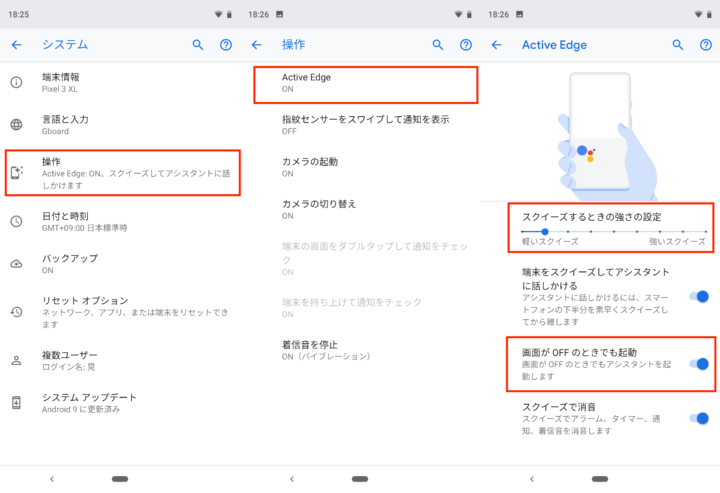Open 複数ユーザー settings
The width and height of the screenshot is (720, 493).
[x=120, y=360]
